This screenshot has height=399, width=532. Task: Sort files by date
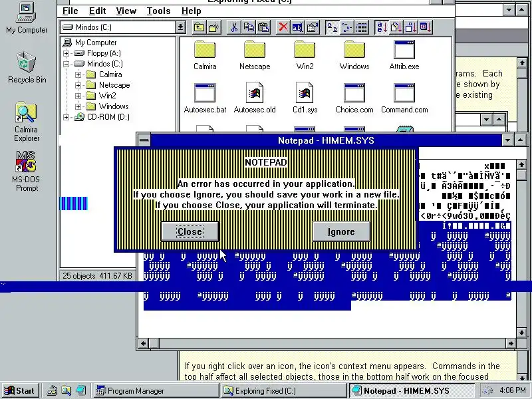click(x=426, y=27)
